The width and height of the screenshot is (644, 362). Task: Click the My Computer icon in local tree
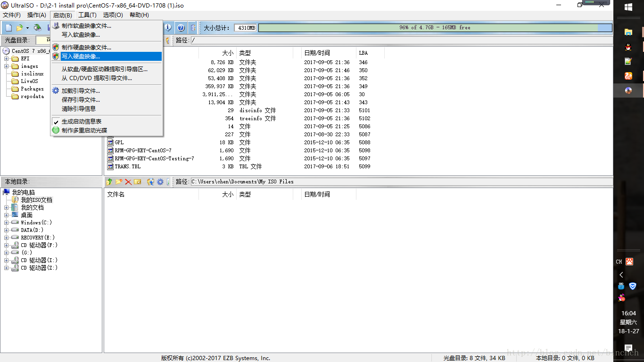point(6,192)
